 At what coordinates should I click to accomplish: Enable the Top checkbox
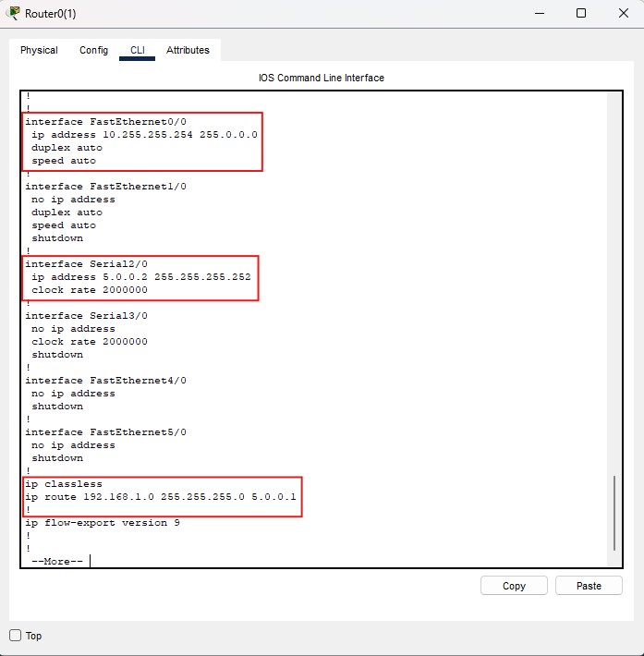pos(16,636)
